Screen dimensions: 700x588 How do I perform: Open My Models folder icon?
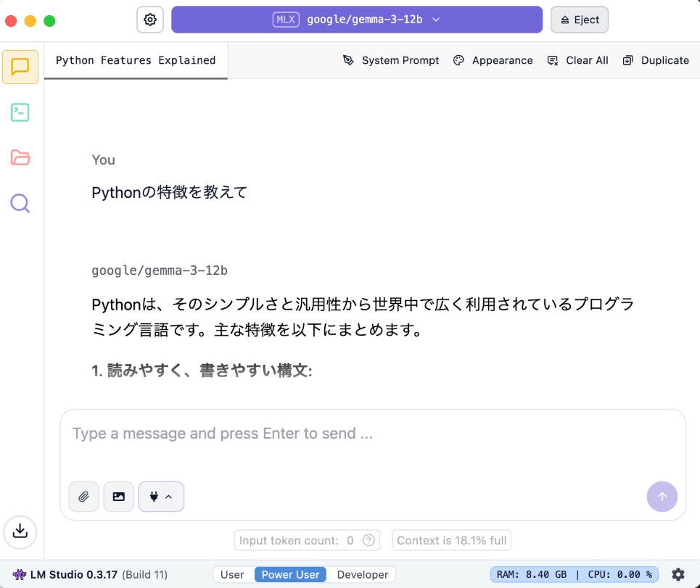tap(20, 157)
